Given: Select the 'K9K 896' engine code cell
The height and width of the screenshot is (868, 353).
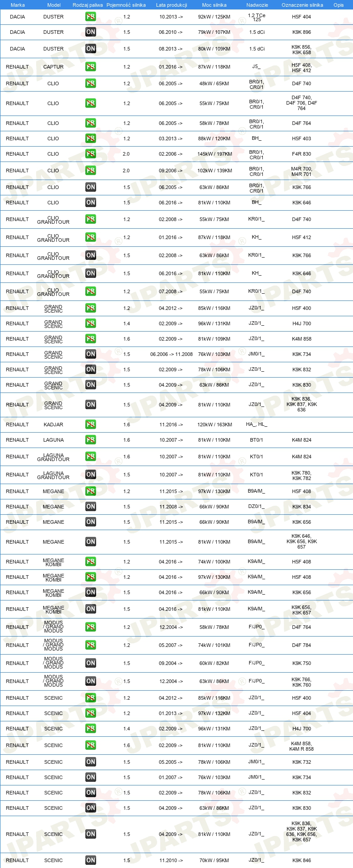Looking at the screenshot, I should (302, 32).
